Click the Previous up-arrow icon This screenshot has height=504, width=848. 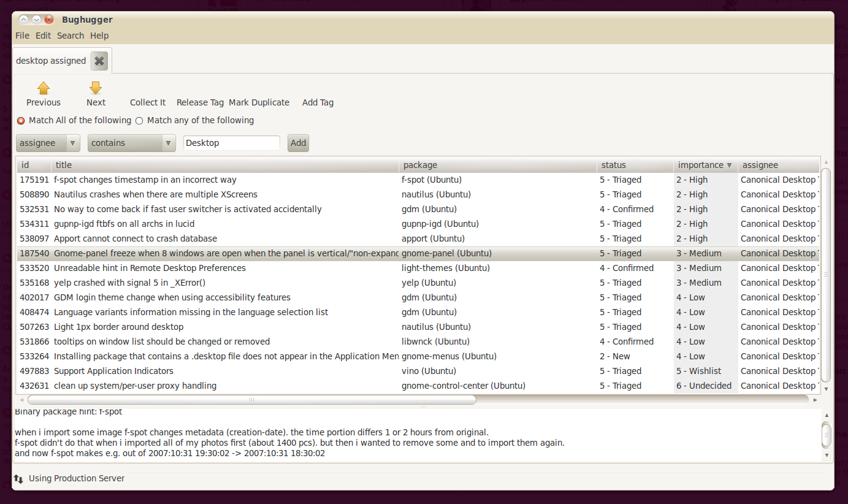(x=44, y=88)
